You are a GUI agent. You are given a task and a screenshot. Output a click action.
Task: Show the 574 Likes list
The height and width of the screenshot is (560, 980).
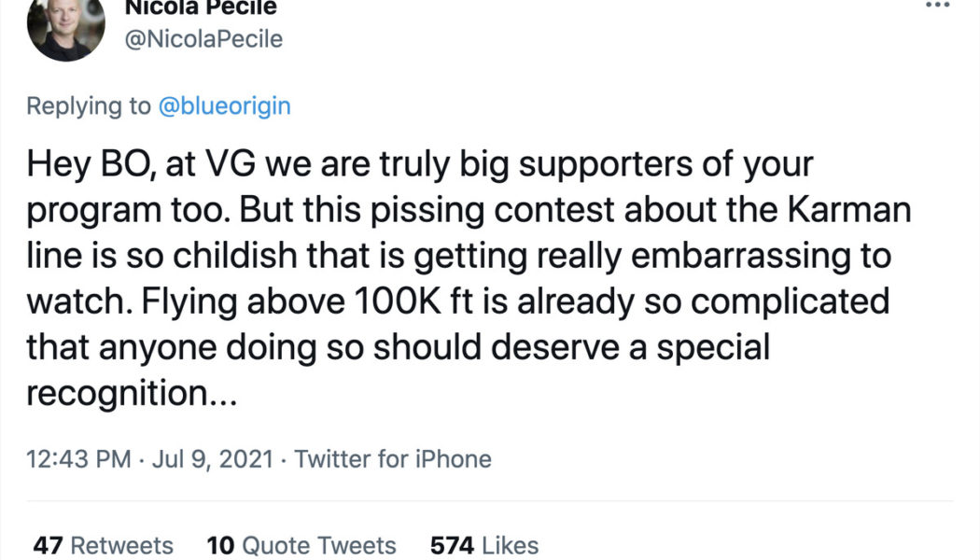pyautogui.click(x=484, y=545)
